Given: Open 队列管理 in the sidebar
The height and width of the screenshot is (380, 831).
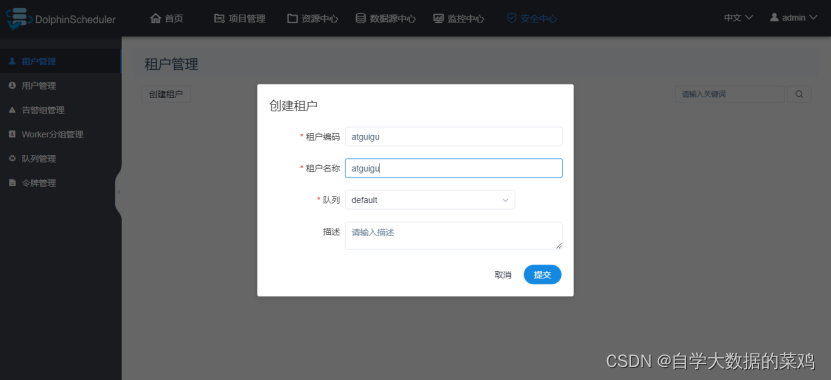Looking at the screenshot, I should (x=60, y=159).
